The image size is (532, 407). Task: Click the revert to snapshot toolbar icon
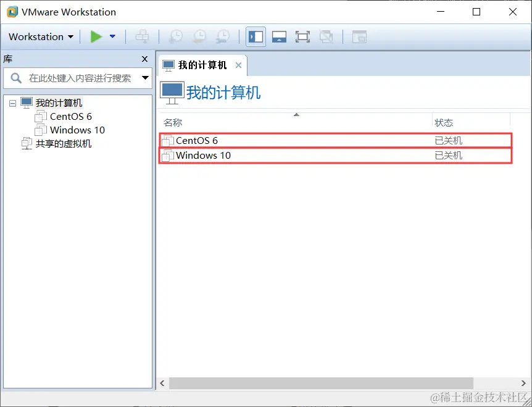pos(199,36)
